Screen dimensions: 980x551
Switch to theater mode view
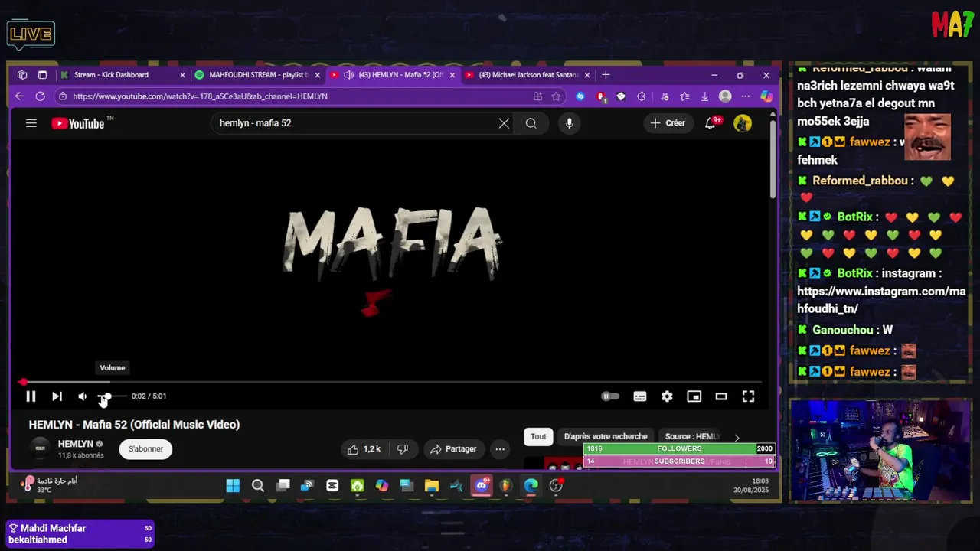pos(721,396)
